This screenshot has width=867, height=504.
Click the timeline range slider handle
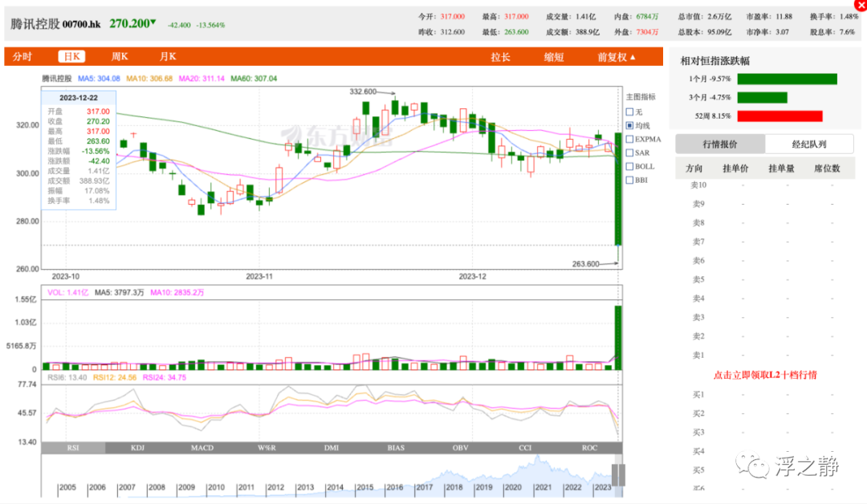(618, 475)
